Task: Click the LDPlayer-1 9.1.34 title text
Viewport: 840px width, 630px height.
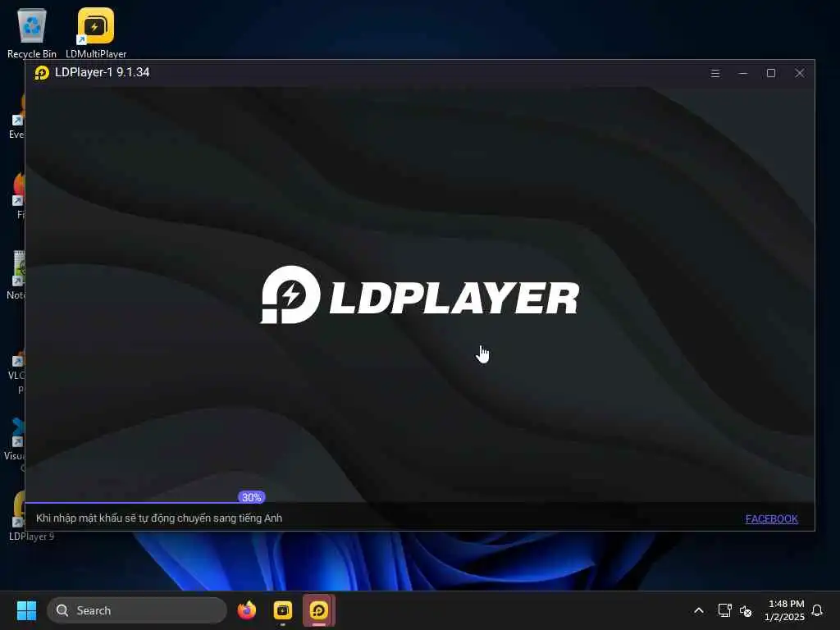Action: 103,72
